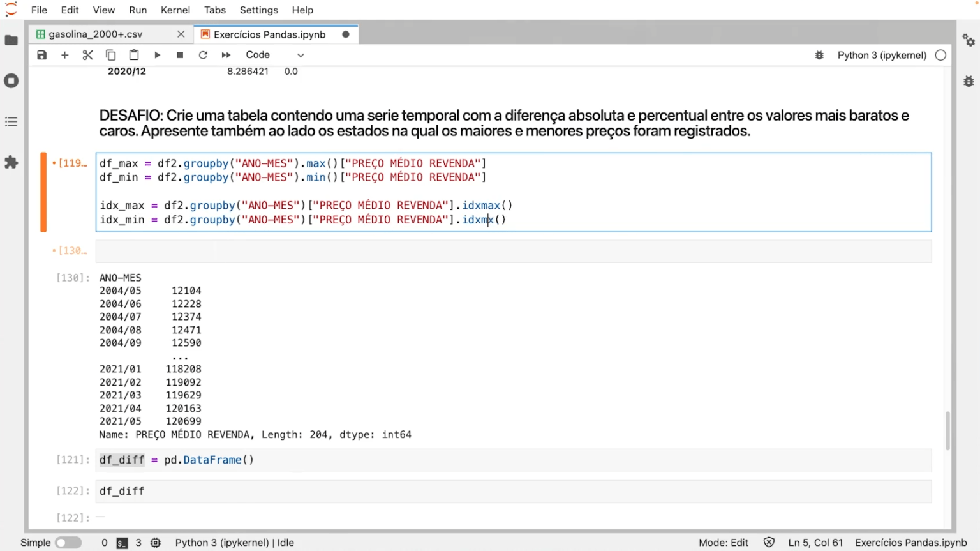Paste cells from clipboard icon
Image resolution: width=980 pixels, height=551 pixels.
pyautogui.click(x=133, y=55)
